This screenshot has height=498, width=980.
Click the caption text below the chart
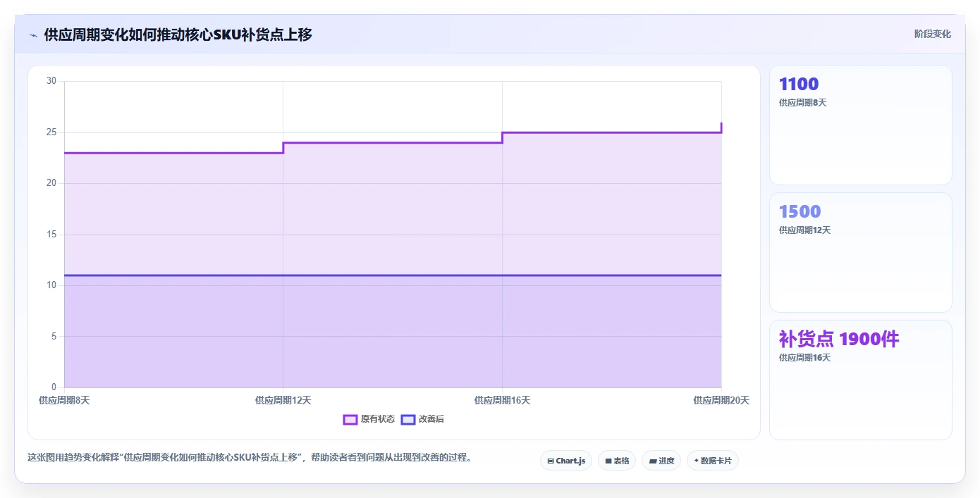[249, 457]
